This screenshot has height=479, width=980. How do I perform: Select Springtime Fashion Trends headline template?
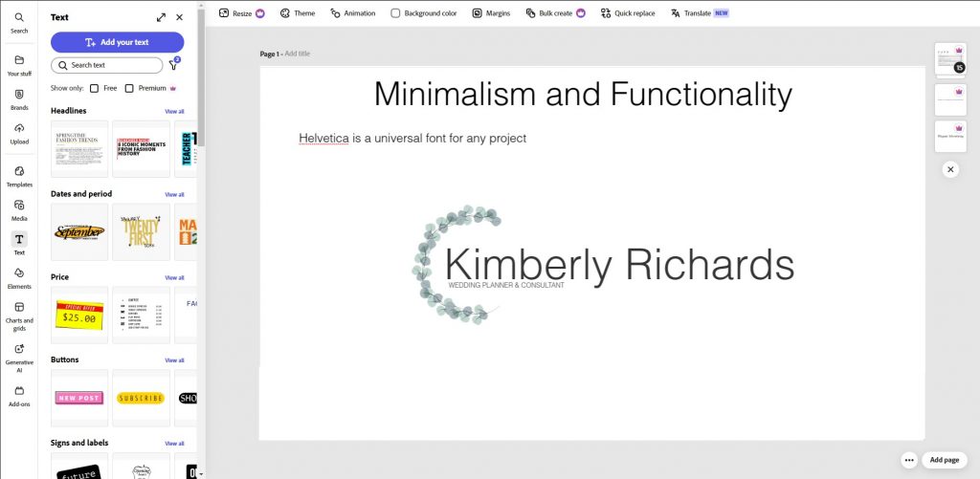pos(79,148)
